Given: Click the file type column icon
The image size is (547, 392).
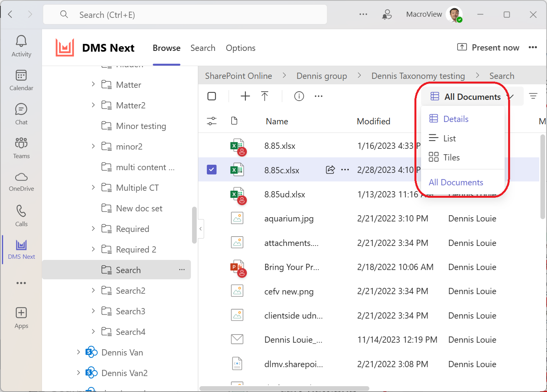Looking at the screenshot, I should click(234, 121).
